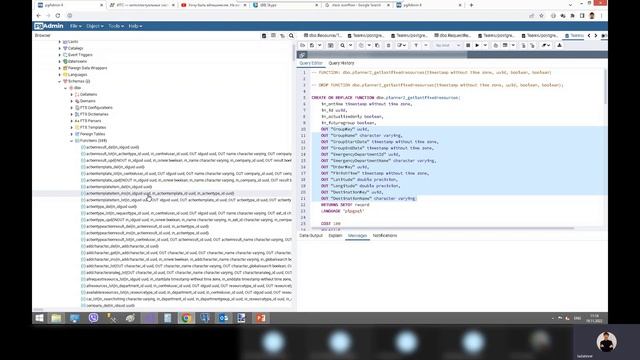
Task: Select the FTS Parsers tree item
Action: point(90,121)
